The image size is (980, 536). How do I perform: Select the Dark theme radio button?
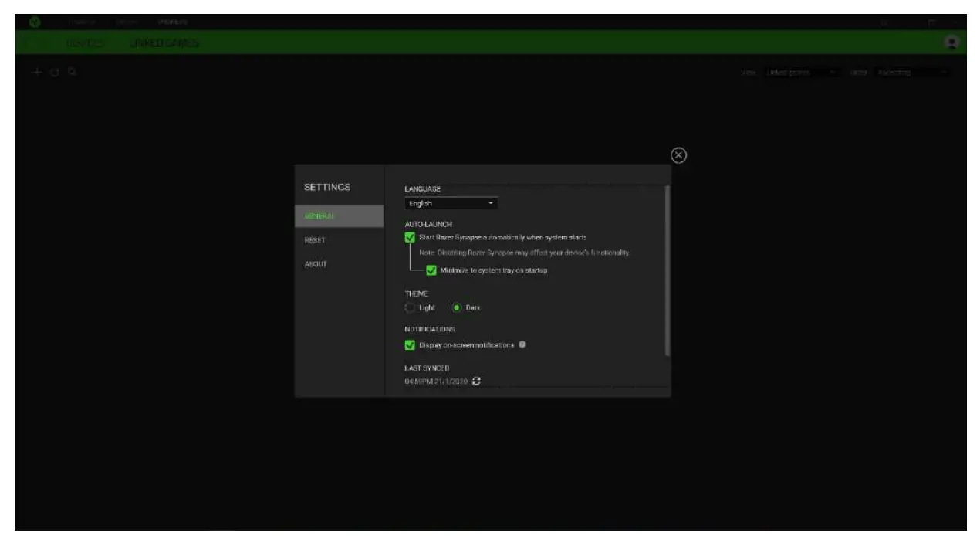click(457, 307)
